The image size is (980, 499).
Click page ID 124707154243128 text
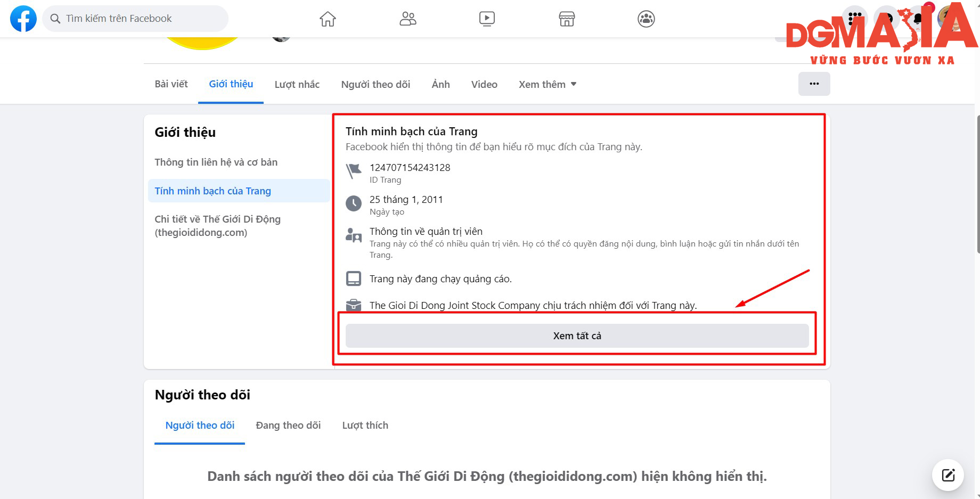(410, 168)
